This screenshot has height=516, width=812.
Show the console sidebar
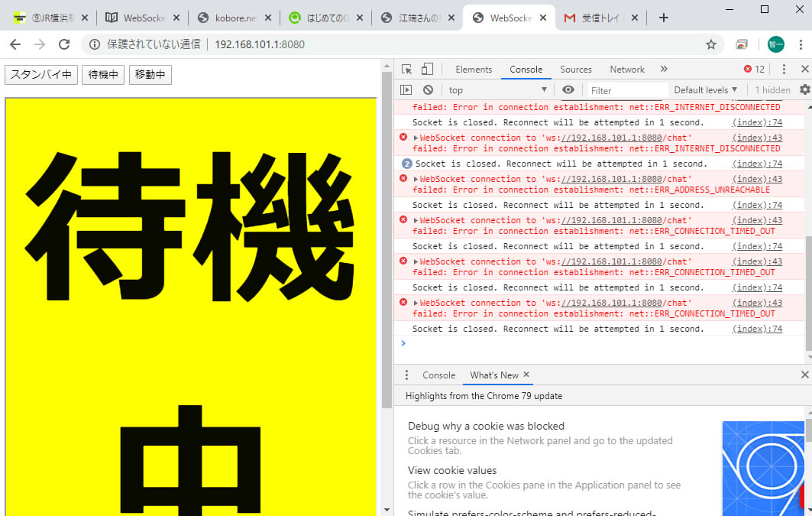406,90
